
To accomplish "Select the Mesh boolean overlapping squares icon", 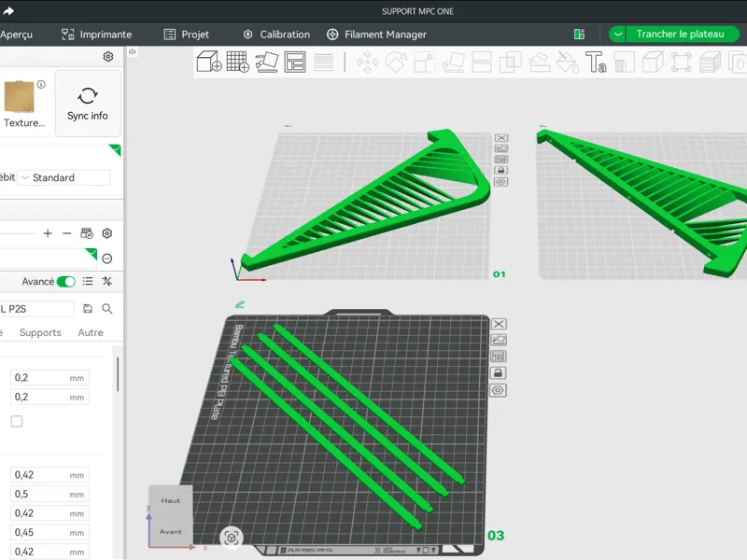I will (x=510, y=63).
